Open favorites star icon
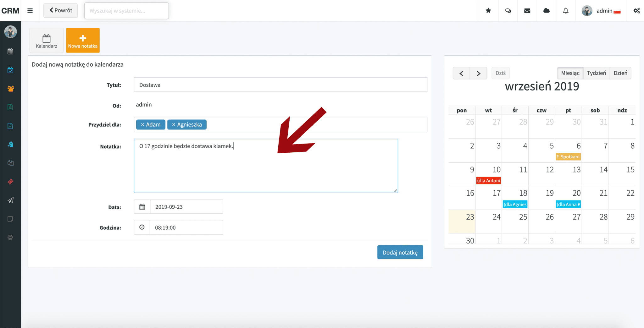Viewport: 644px width, 328px height. (x=488, y=11)
